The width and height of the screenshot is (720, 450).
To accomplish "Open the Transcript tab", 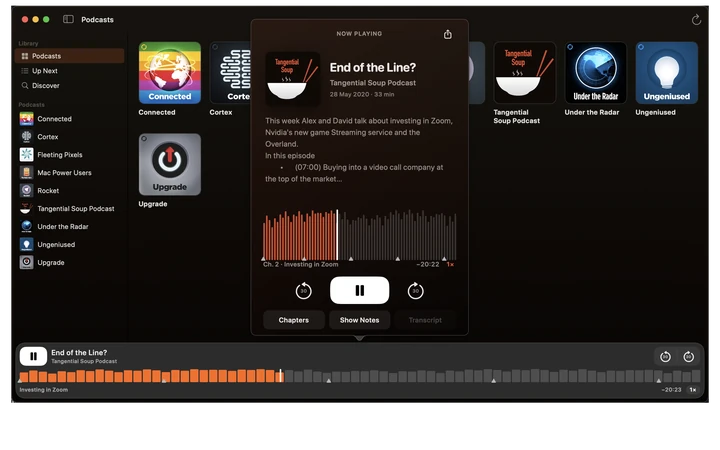I will (425, 320).
